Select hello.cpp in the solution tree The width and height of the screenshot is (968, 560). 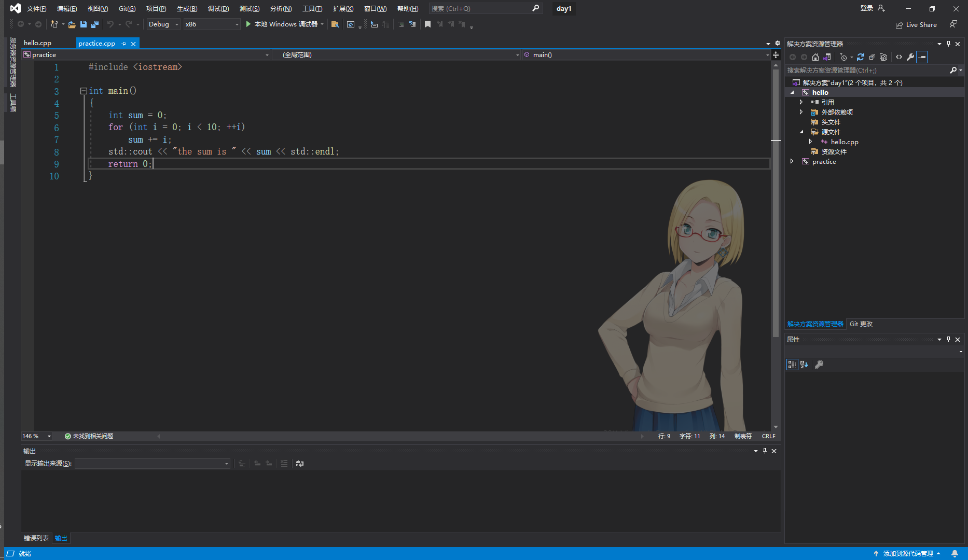[x=845, y=142]
